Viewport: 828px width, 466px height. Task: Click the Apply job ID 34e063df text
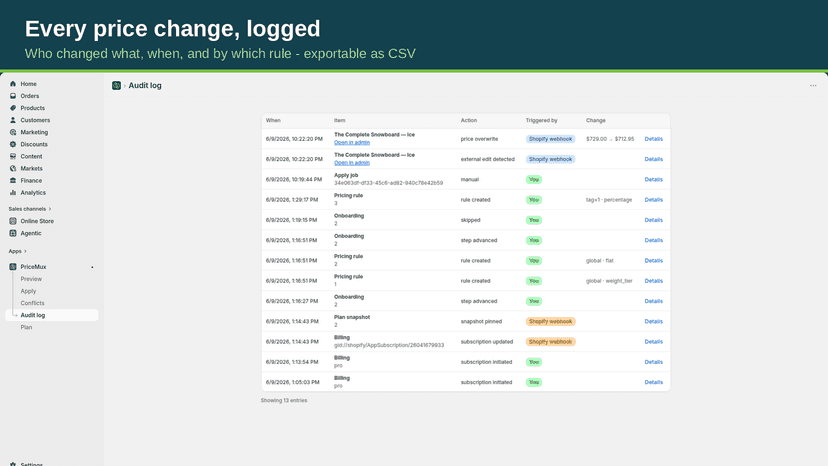[388, 183]
